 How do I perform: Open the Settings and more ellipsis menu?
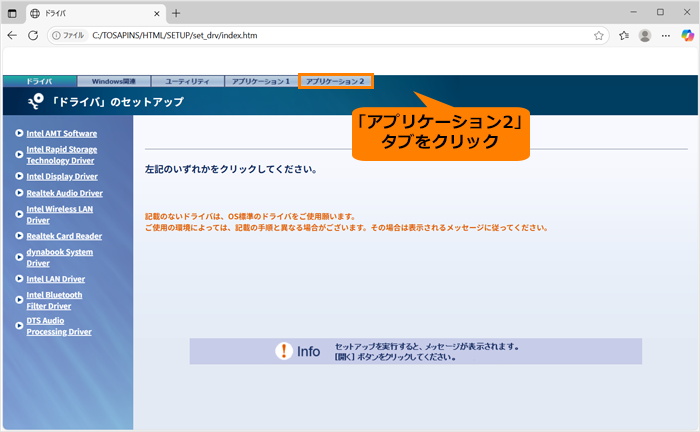(x=666, y=36)
